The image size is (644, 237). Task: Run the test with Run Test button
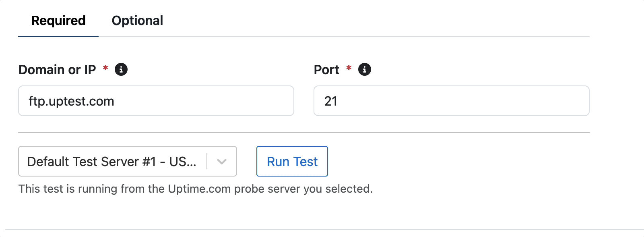coord(292,161)
